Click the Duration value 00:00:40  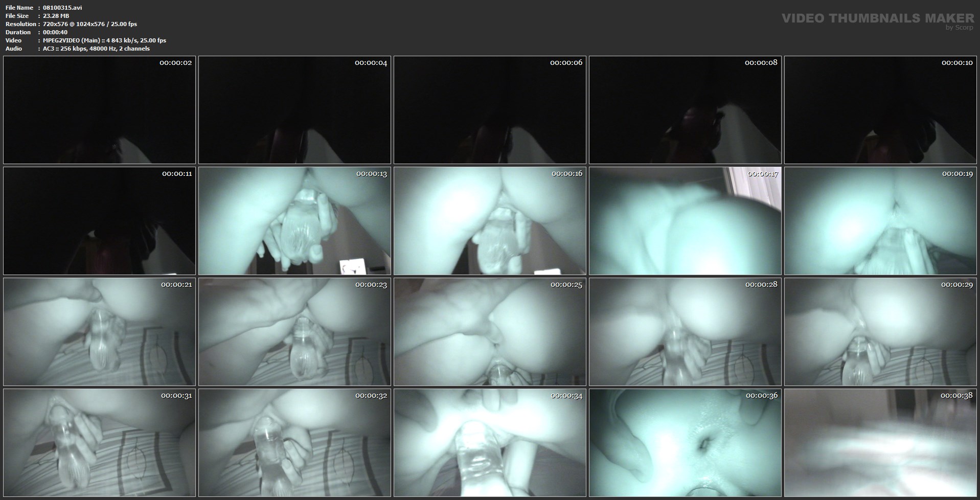(55, 32)
